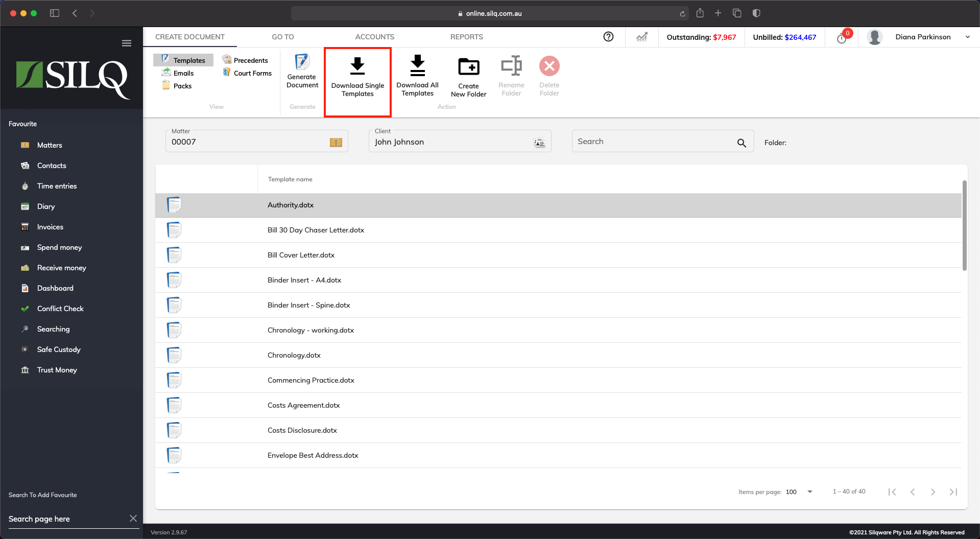The image size is (980, 539).
Task: Click the template list vertical scrollbar
Action: (964, 225)
